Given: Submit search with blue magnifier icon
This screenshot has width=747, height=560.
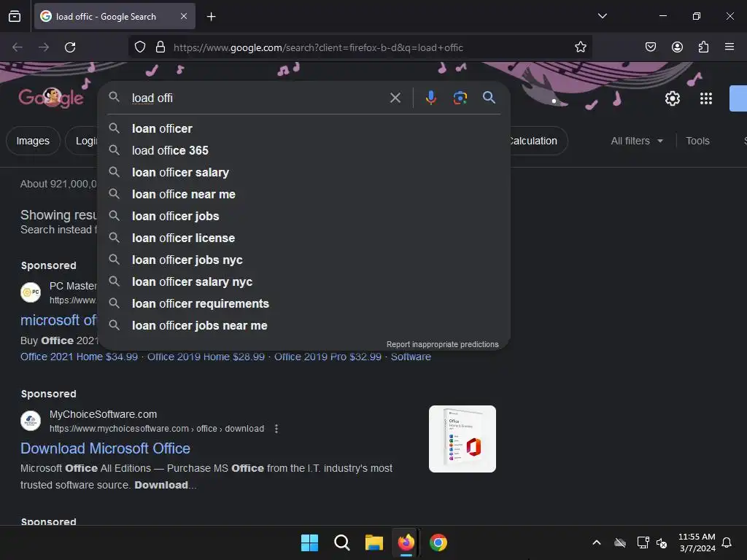Looking at the screenshot, I should pos(489,98).
